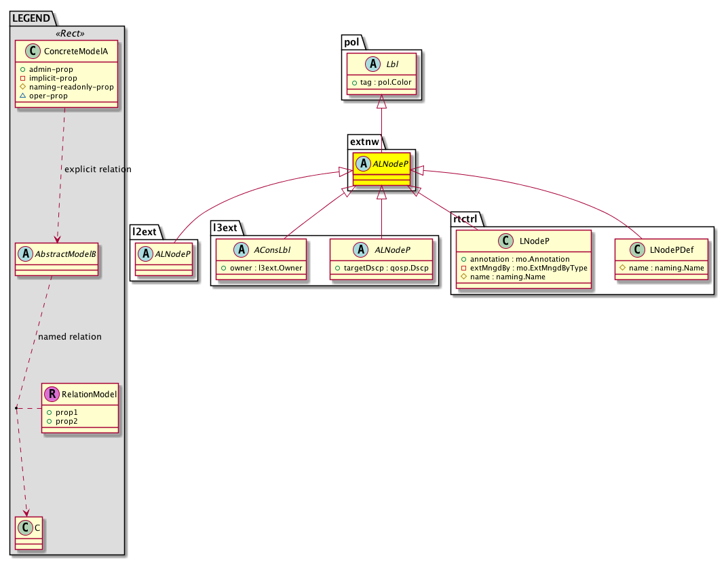Image resolution: width=728 pixels, height=562 pixels.
Task: Select the rtctrl package tab
Action: tap(467, 218)
